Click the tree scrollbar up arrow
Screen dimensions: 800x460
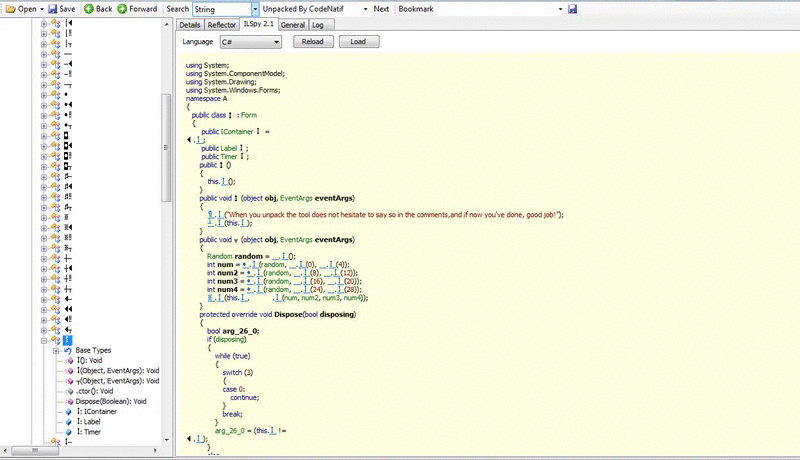tap(166, 24)
